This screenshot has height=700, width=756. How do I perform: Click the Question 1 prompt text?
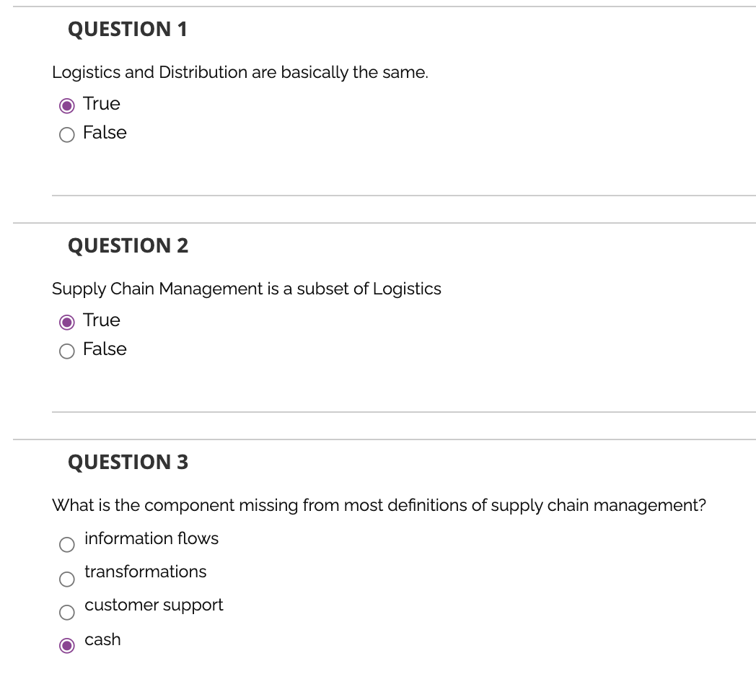click(x=240, y=73)
